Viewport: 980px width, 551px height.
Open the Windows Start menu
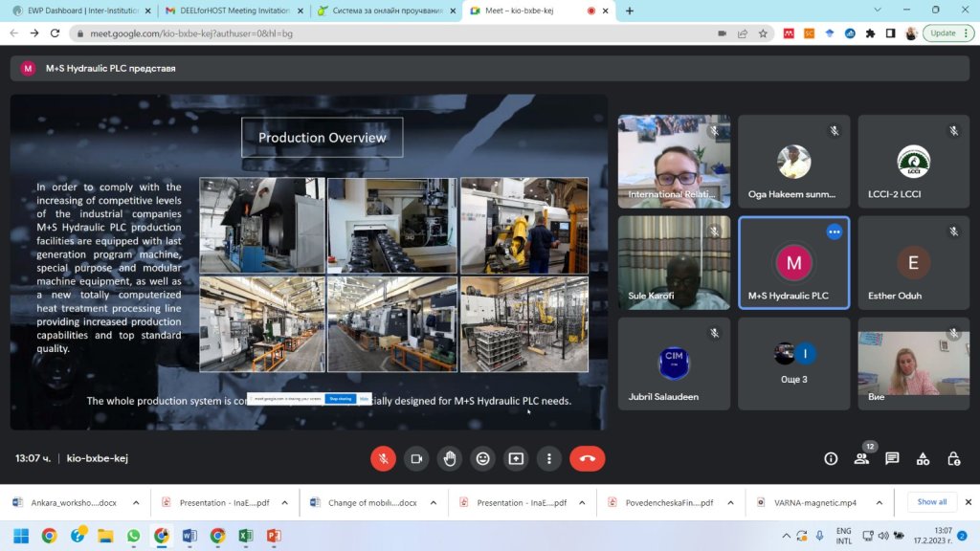[x=21, y=536]
